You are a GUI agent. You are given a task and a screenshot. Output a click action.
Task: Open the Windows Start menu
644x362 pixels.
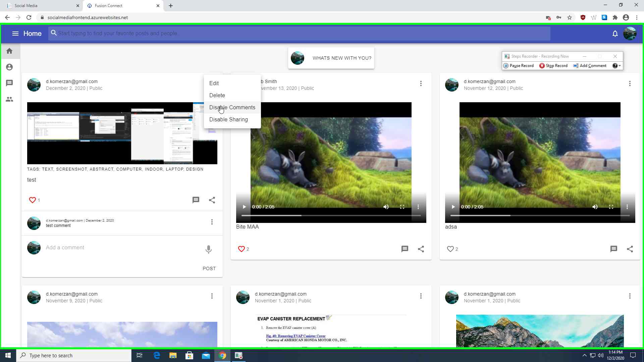coord(8,355)
